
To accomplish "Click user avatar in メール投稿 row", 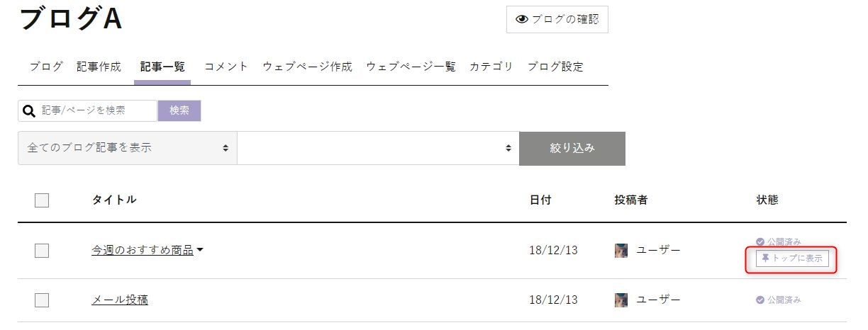I will (x=621, y=300).
